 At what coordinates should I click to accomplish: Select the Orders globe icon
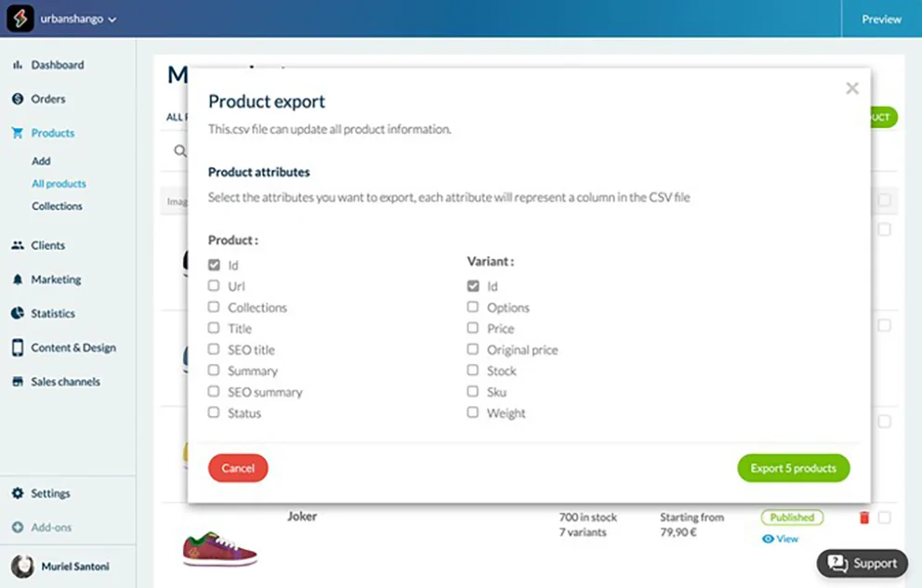pyautogui.click(x=17, y=98)
